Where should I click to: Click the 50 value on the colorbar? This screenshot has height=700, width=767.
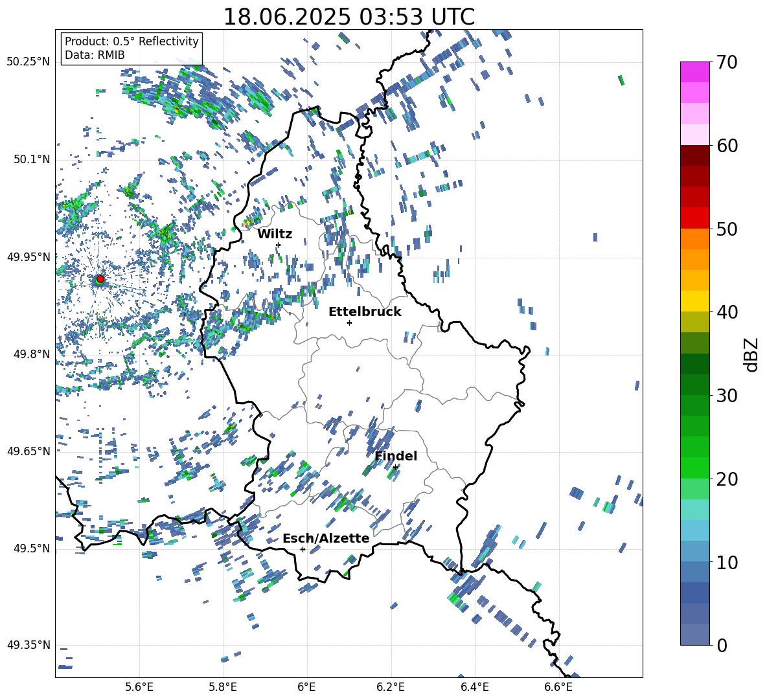727,229
